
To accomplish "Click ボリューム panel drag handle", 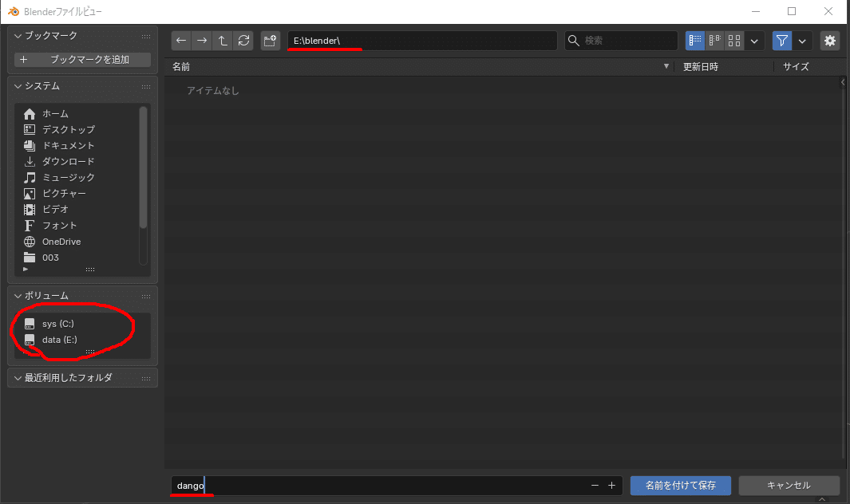I will [x=146, y=297].
